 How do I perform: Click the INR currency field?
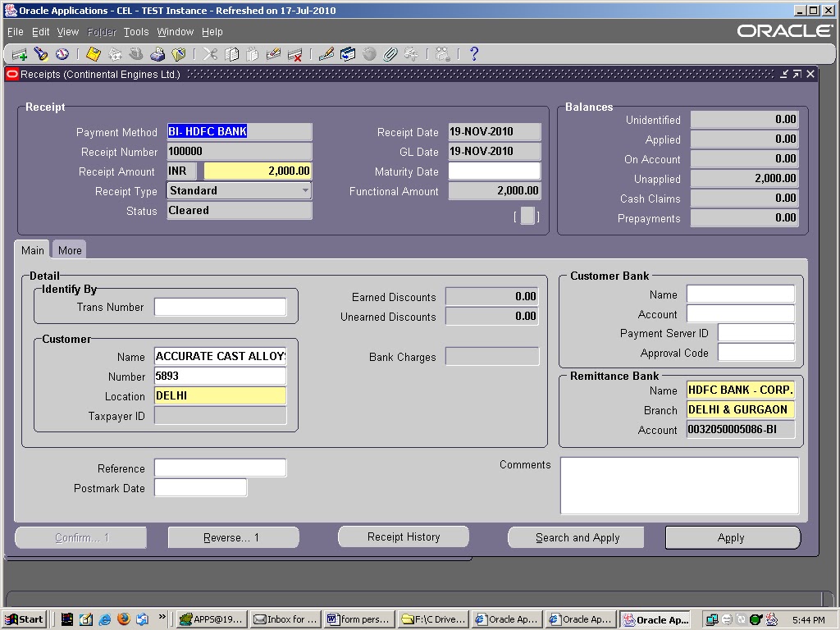(x=181, y=171)
